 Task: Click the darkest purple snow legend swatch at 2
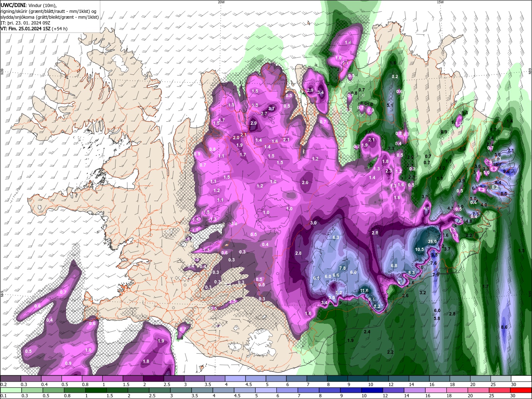pos(153,379)
